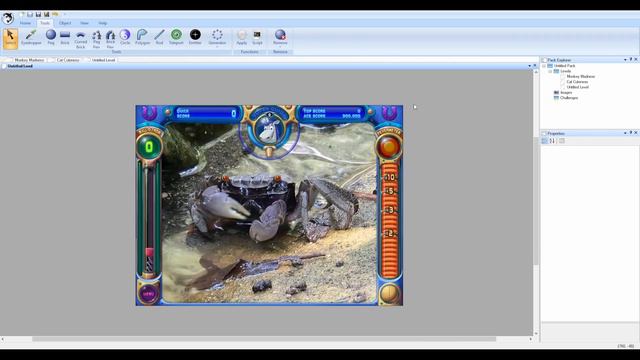Viewport: 640px width, 360px height.
Task: Collapse the Untitled Pack tree node
Action: click(544, 66)
